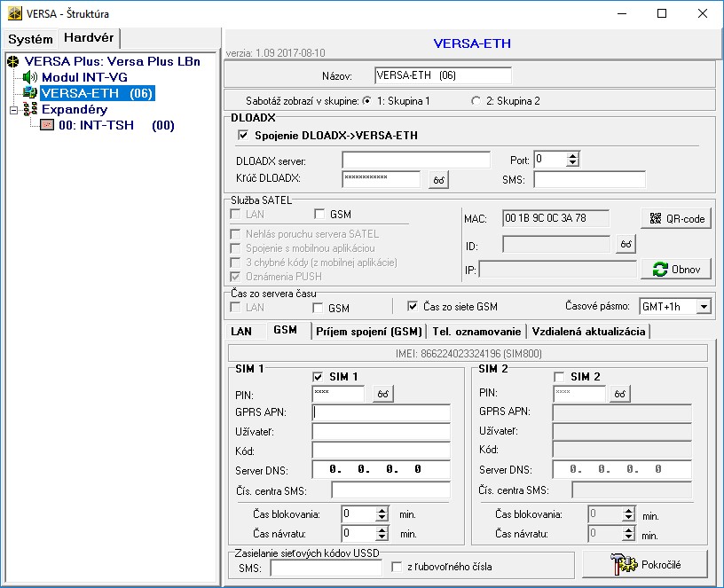Click the INT-TSH expander device icon
Image resolution: width=724 pixels, height=588 pixels.
pos(47,125)
